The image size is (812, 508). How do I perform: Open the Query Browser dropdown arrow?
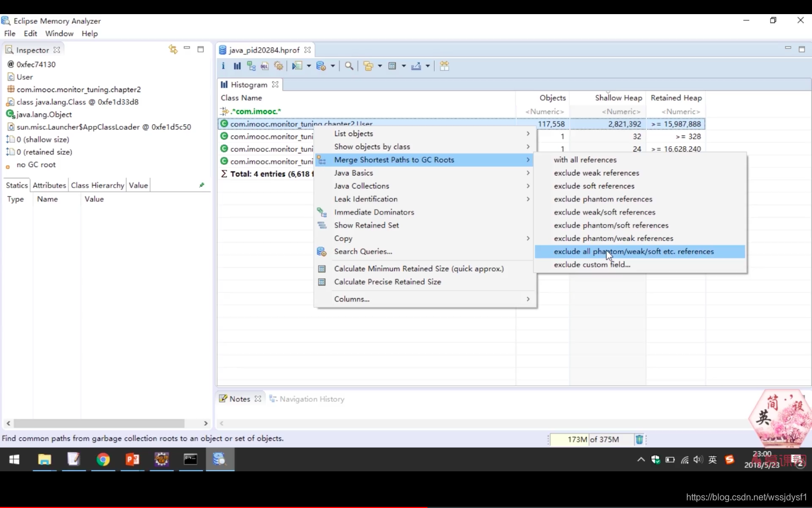pyautogui.click(x=333, y=66)
